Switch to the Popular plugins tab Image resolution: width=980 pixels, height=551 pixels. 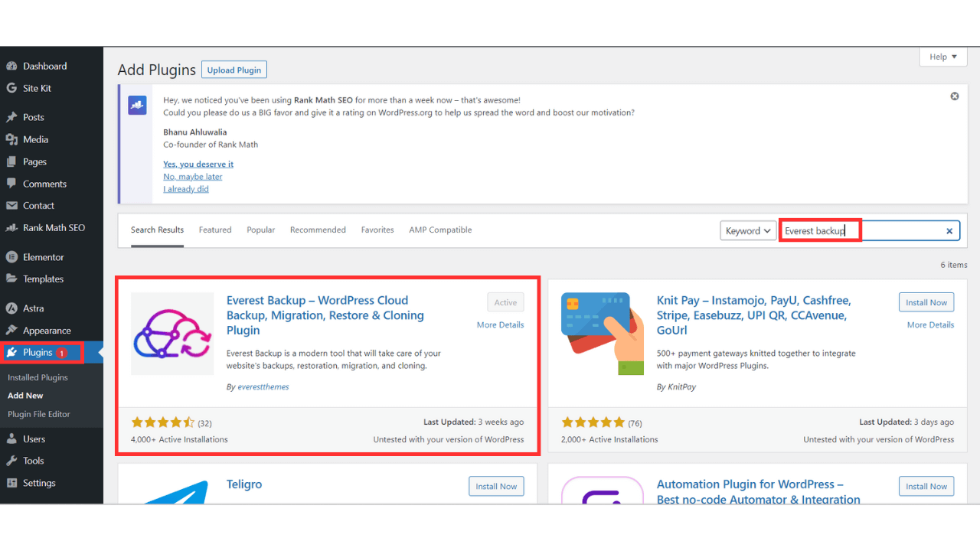[260, 230]
